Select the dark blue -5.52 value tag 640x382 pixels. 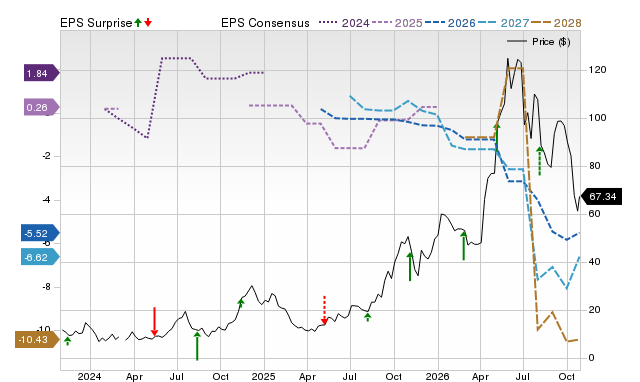(x=40, y=233)
